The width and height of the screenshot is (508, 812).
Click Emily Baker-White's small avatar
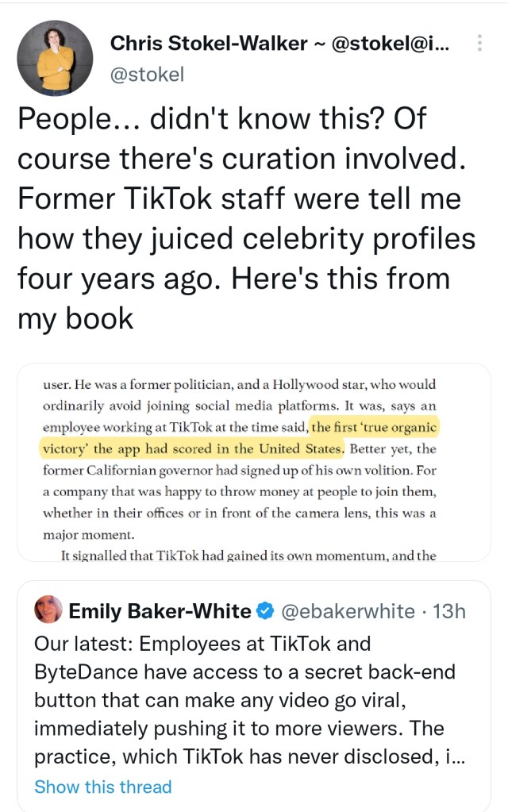(48, 610)
